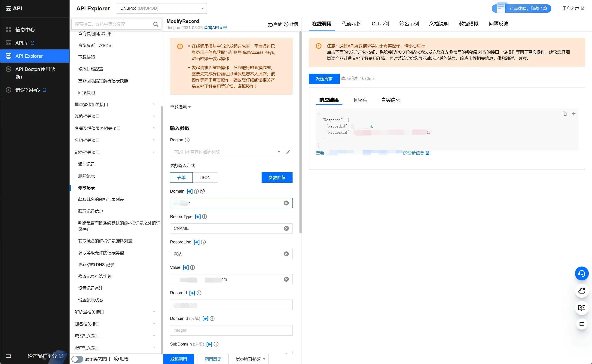Open the book documentation floating button

[582, 308]
